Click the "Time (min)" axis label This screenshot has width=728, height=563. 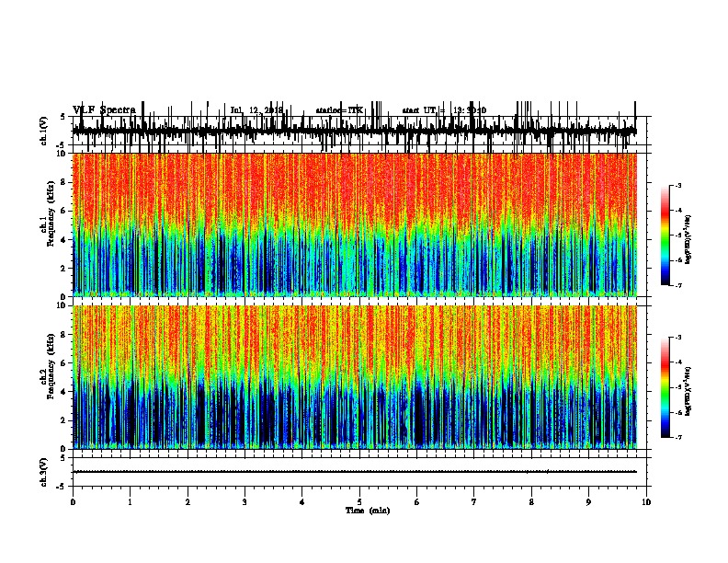click(368, 511)
